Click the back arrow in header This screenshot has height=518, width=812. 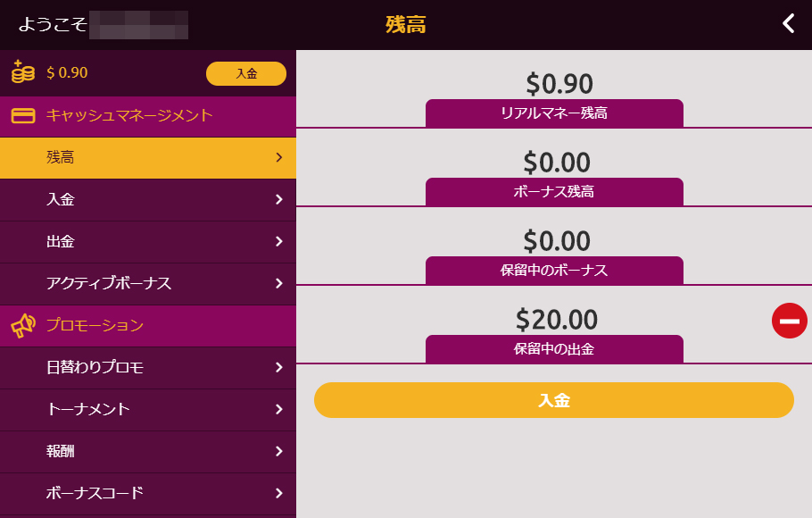788,24
